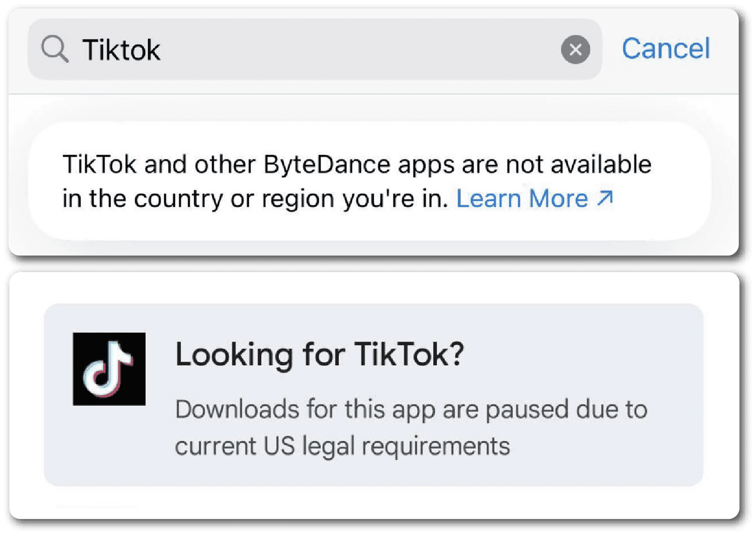Tap the "current US legal requirements" text
This screenshot has height=537, width=756.
point(342,446)
